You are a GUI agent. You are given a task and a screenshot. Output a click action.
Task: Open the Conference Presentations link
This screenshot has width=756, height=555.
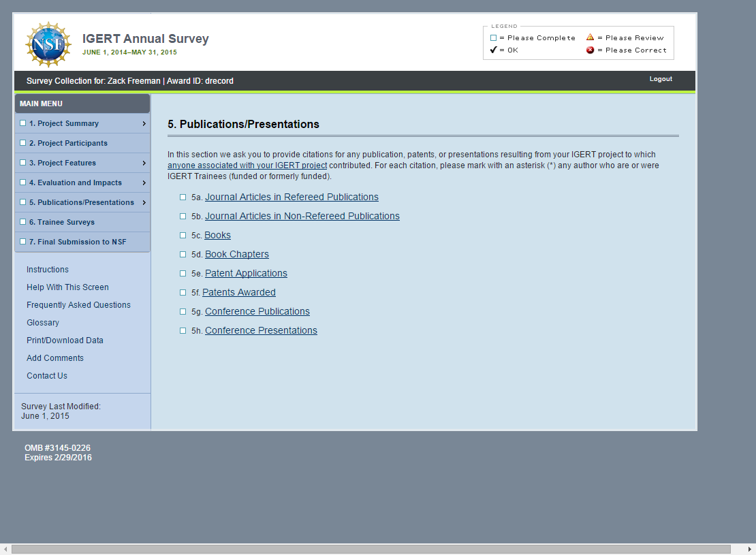pos(261,330)
